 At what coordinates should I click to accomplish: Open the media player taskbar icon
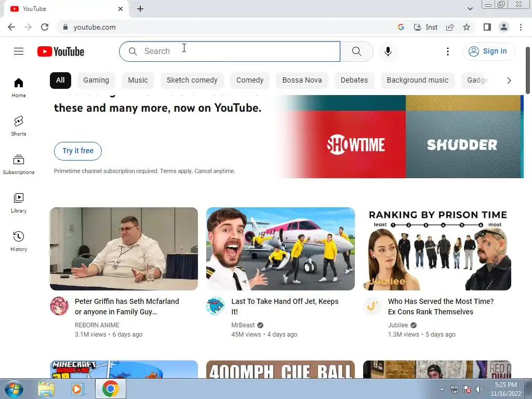coord(77,389)
